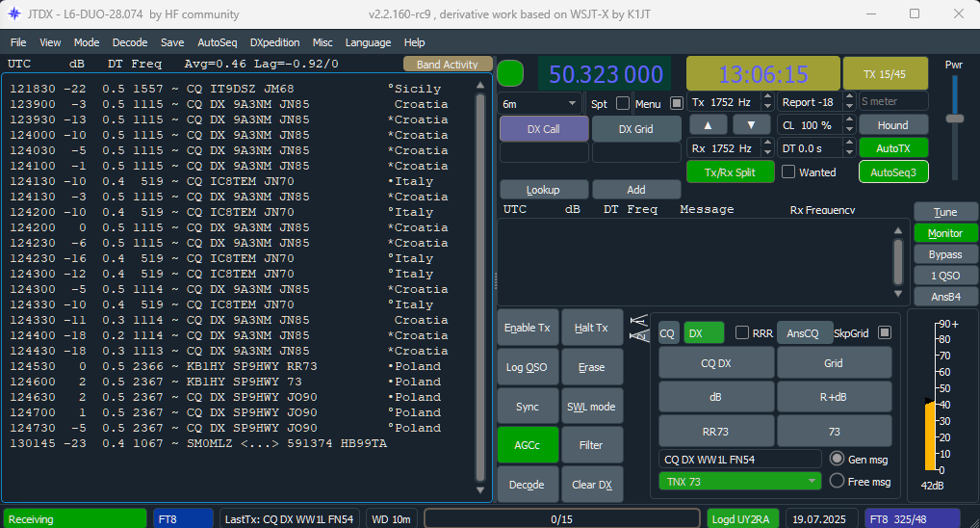The image size is (980, 528).
Task: Increase Tx 1752 Hz with up spinner arrow
Action: 767,97
